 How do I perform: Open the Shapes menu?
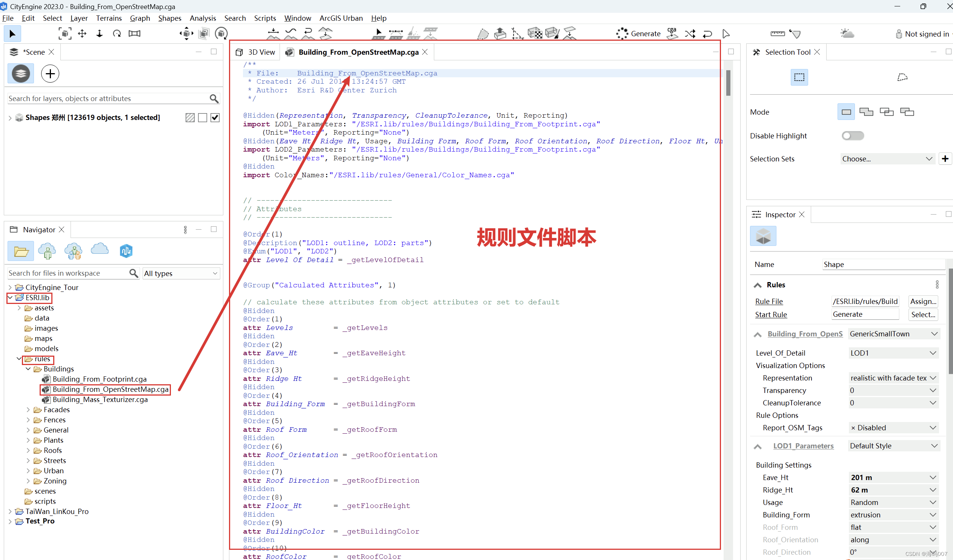[x=170, y=18]
